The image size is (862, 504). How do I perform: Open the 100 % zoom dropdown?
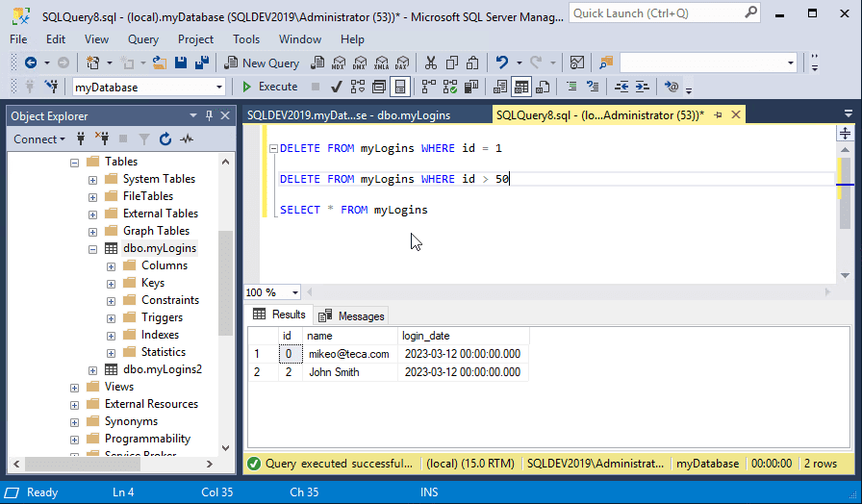tap(295, 292)
